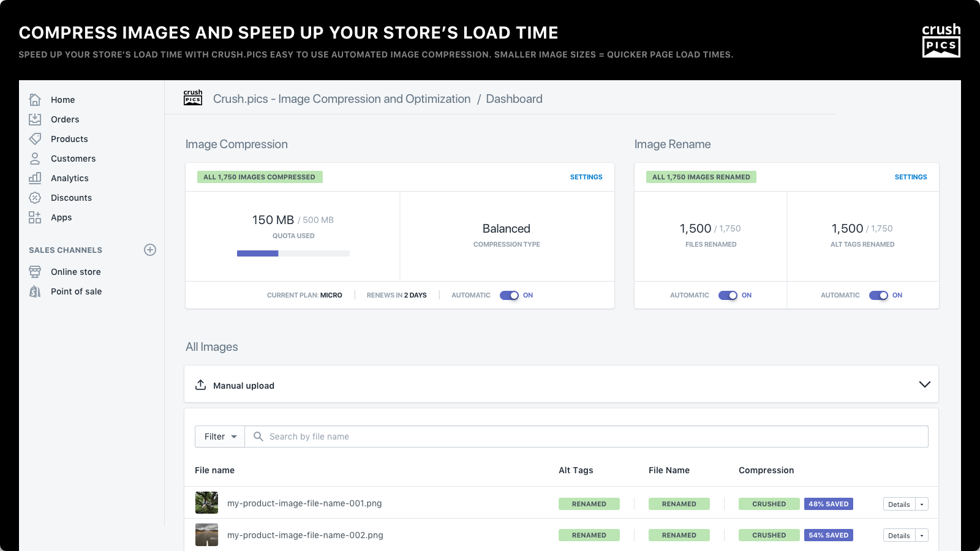
Task: Click the Online store storefront icon
Action: [x=35, y=272]
